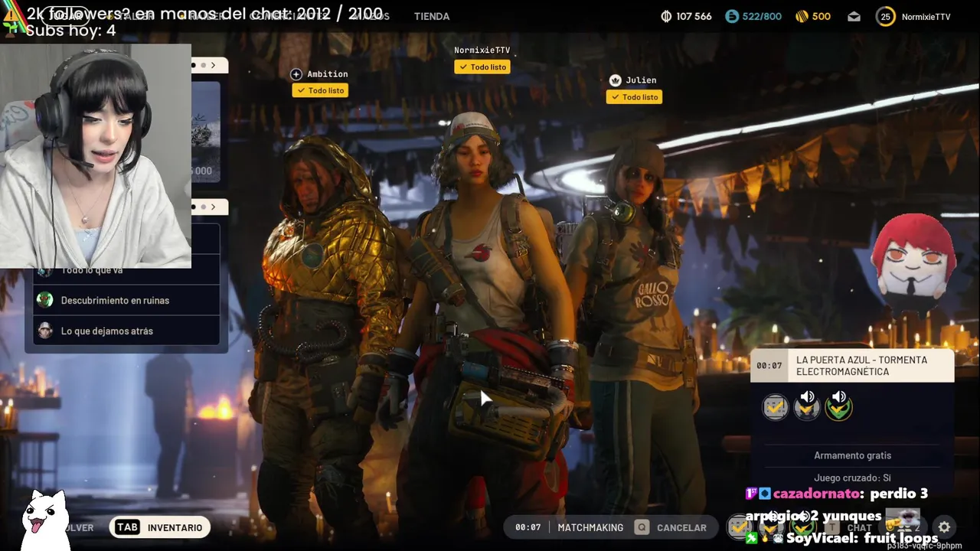This screenshot has height=551, width=980.
Task: Open the mail inbox icon
Action: pos(854,16)
